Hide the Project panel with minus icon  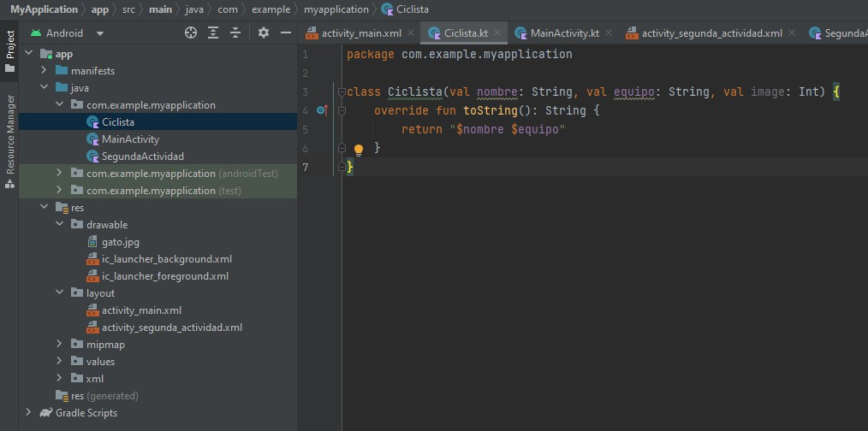click(286, 32)
